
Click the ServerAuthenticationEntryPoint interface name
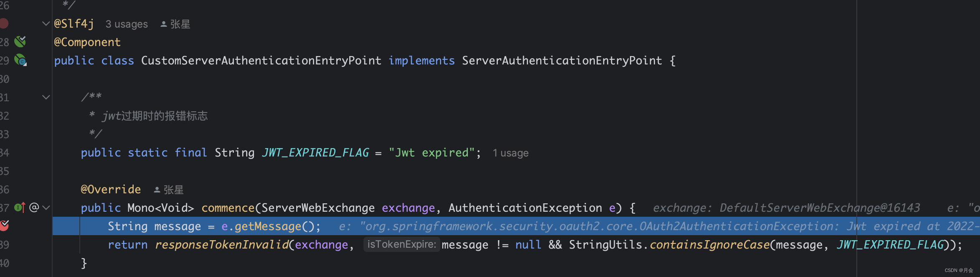coord(562,61)
